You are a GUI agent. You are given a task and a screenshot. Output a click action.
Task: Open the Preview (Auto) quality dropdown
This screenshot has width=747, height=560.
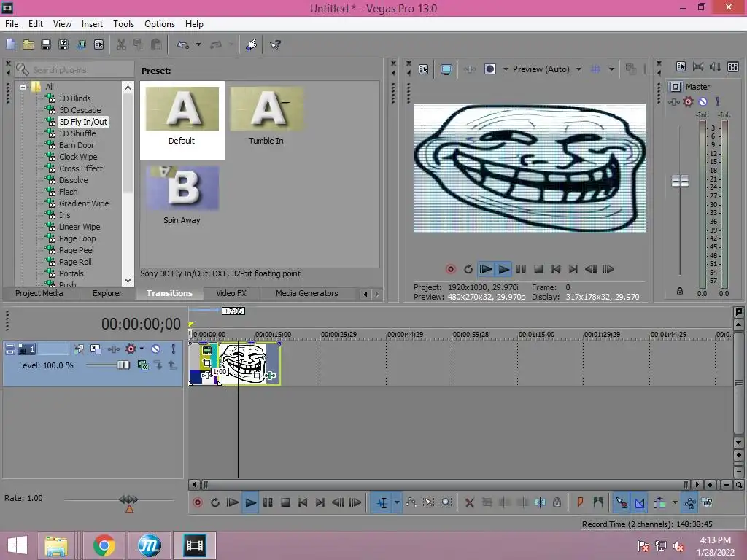point(578,69)
